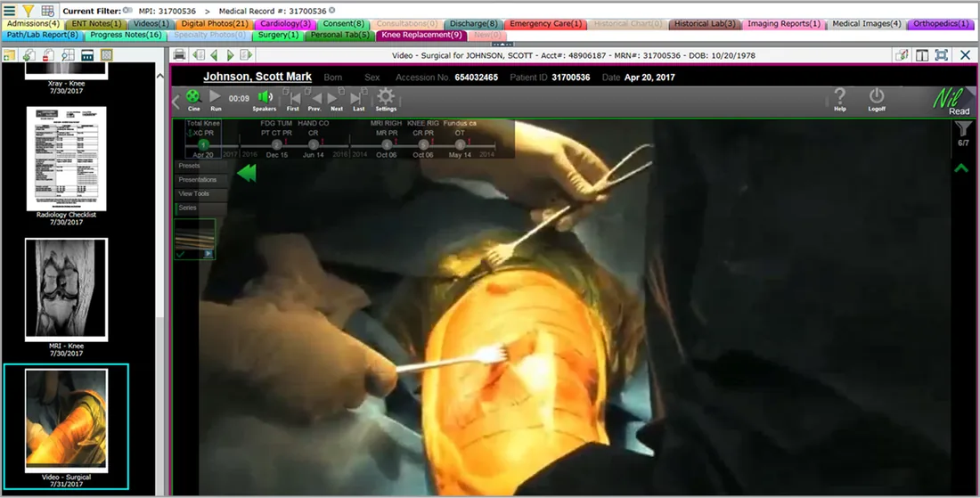Switch to Imaging Reports(1) tab
The width and height of the screenshot is (980, 498).
click(x=784, y=24)
